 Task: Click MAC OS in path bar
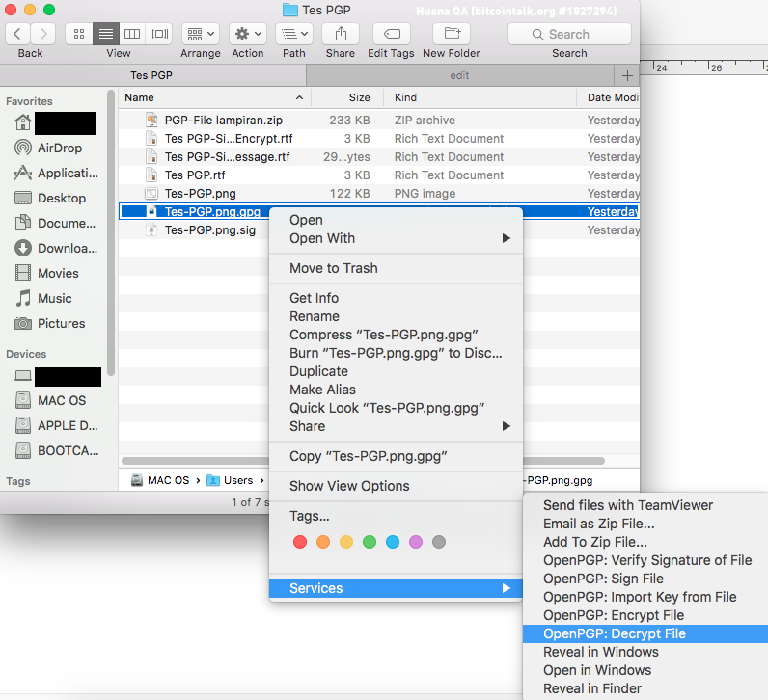160,480
